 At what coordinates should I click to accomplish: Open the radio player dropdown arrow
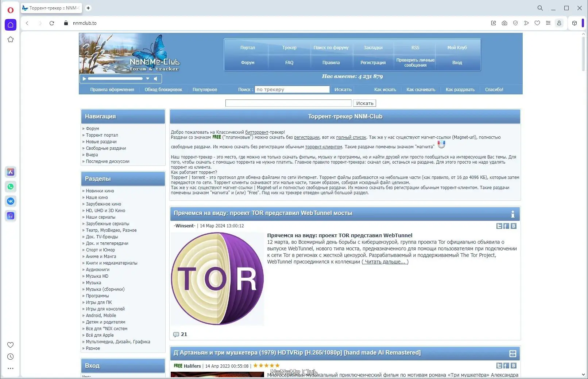148,78
